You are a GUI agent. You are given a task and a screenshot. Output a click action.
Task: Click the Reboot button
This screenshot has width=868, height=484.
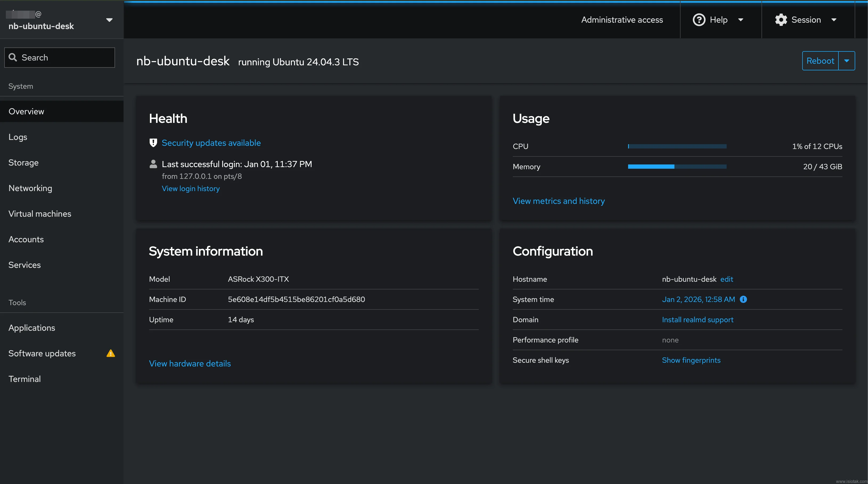(820, 61)
